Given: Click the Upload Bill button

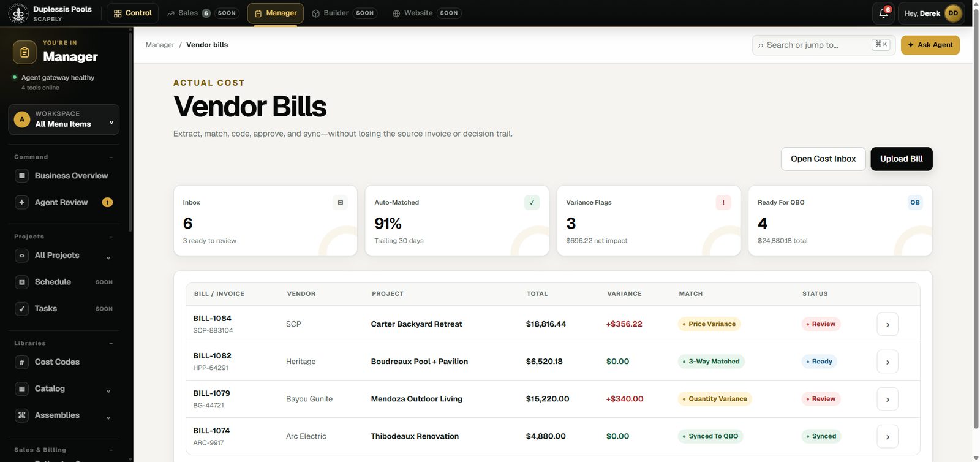Looking at the screenshot, I should pos(902,159).
